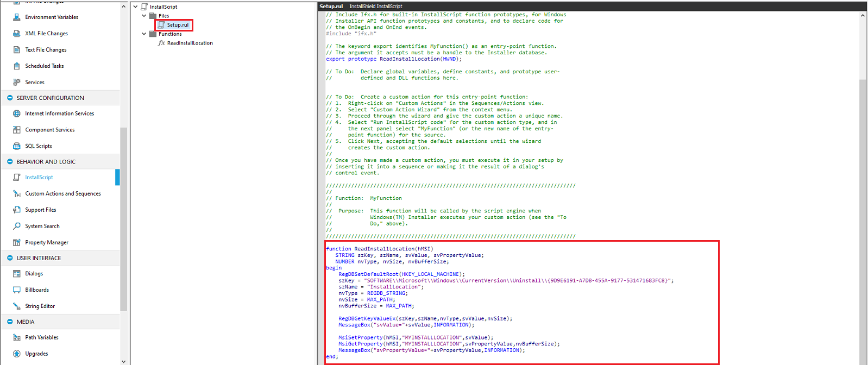The image size is (868, 365).
Task: Open the Property Manager view
Action: coord(47,243)
